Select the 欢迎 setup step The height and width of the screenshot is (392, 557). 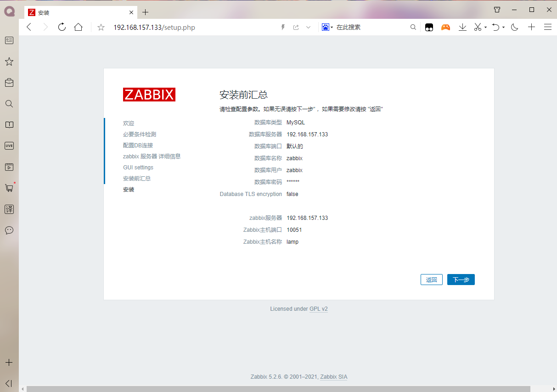coord(129,123)
